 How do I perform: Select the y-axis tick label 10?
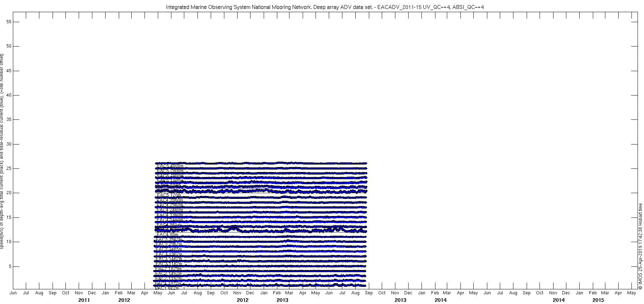click(x=9, y=242)
